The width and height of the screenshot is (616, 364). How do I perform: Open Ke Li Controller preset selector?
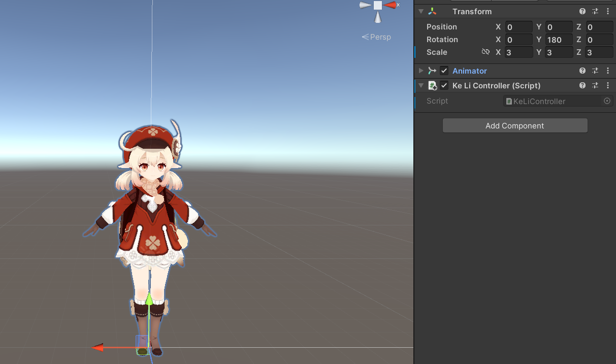595,85
